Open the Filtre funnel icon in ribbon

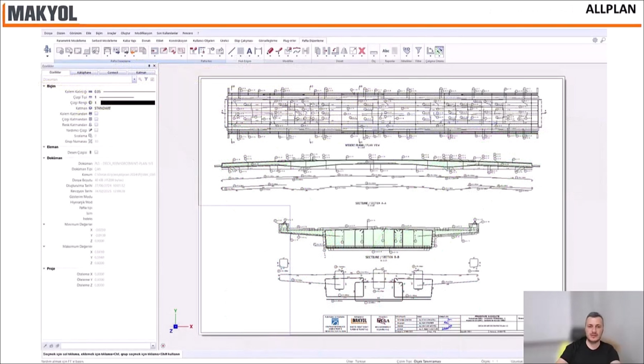(x=418, y=51)
